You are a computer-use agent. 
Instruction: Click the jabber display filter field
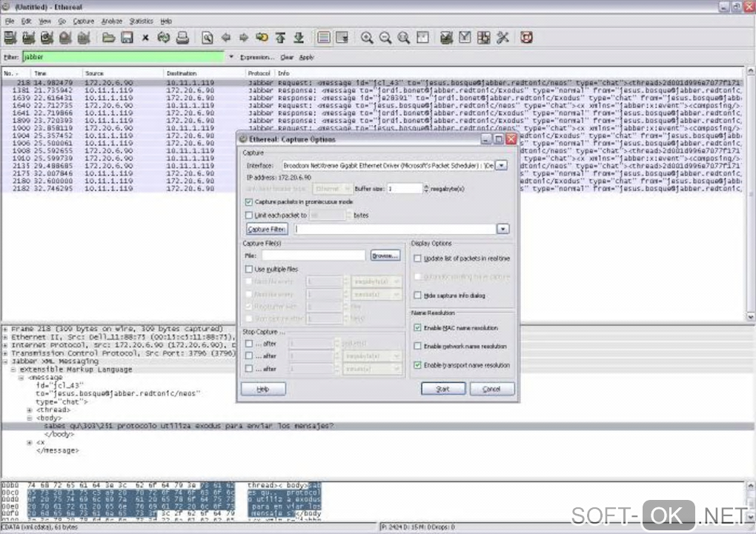123,57
